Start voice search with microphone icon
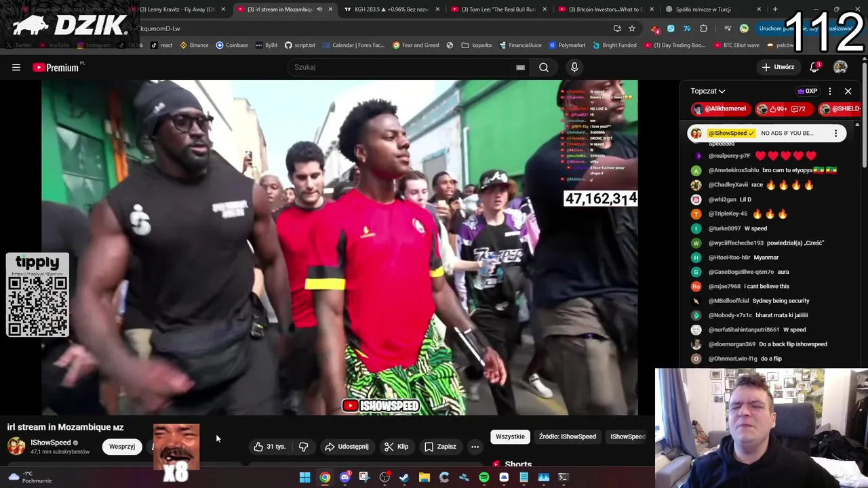 tap(574, 67)
